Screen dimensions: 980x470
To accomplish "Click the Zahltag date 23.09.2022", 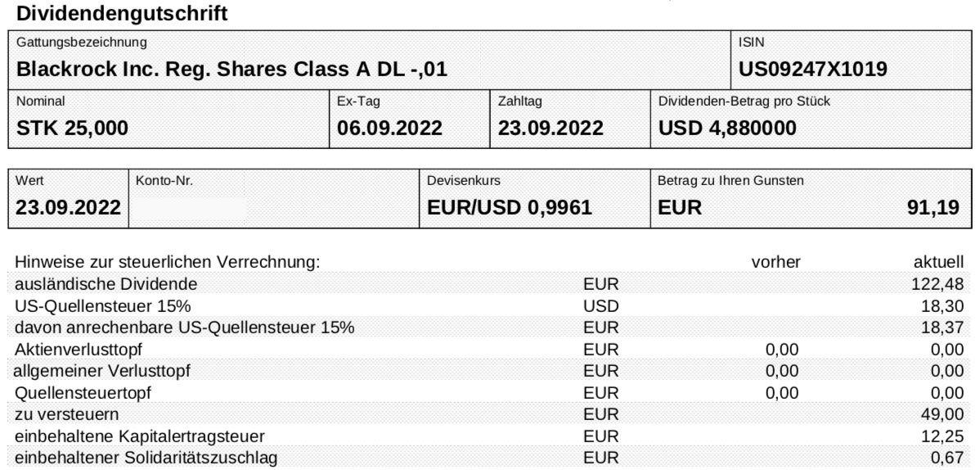I will coord(551,129).
